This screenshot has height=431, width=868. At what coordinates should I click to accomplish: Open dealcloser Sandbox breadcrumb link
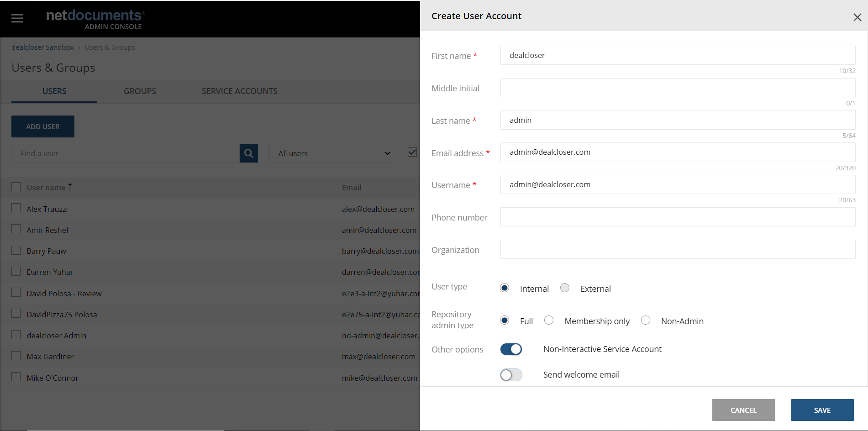(x=42, y=47)
